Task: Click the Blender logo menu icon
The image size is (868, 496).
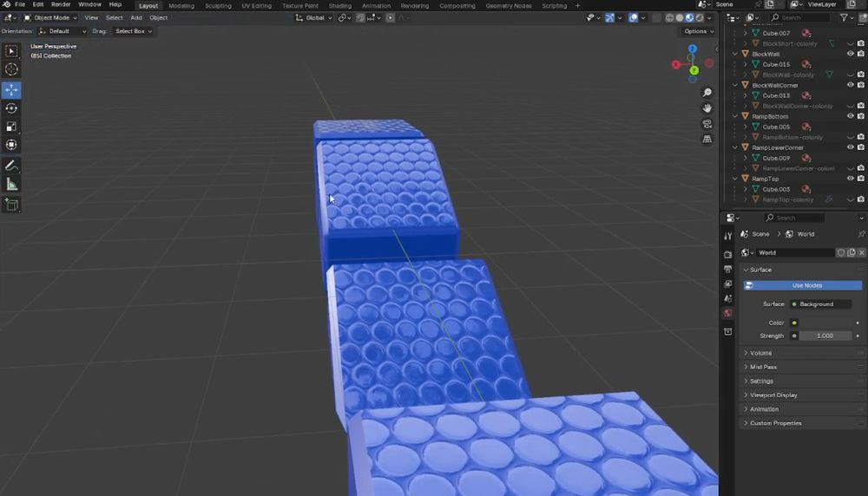Action: click(7, 4)
